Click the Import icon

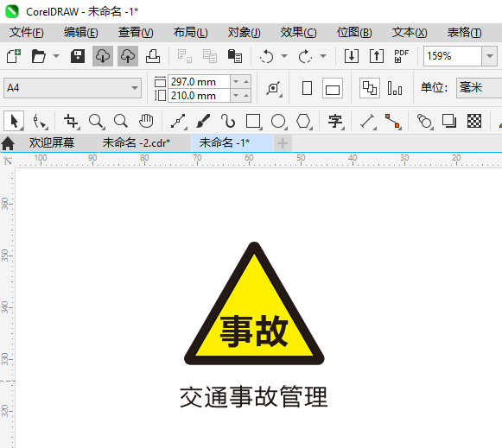click(x=351, y=56)
